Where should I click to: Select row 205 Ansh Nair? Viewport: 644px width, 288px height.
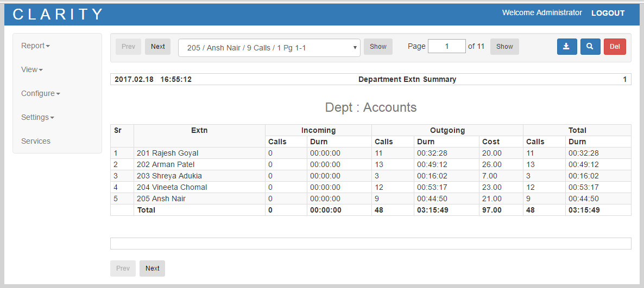pos(370,199)
